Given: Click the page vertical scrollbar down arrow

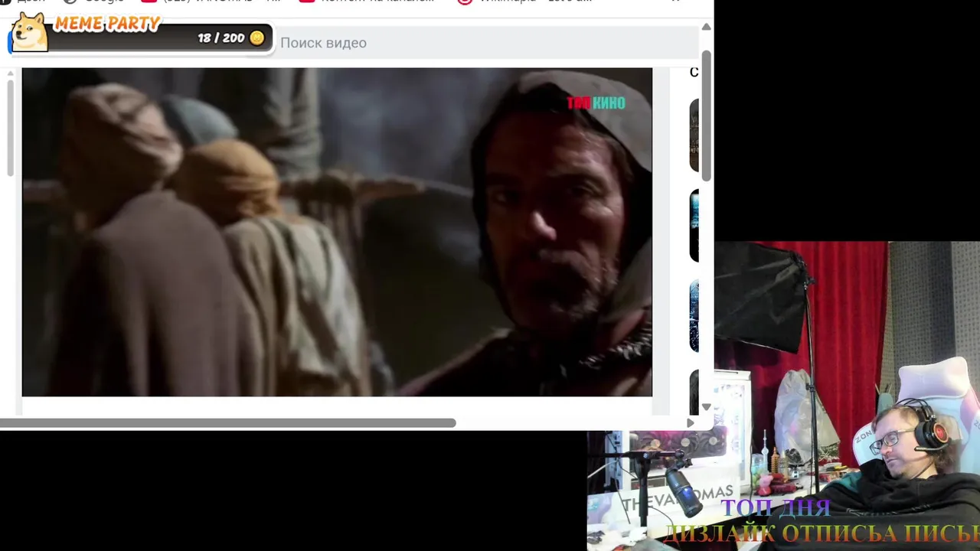Looking at the screenshot, I should point(706,407).
